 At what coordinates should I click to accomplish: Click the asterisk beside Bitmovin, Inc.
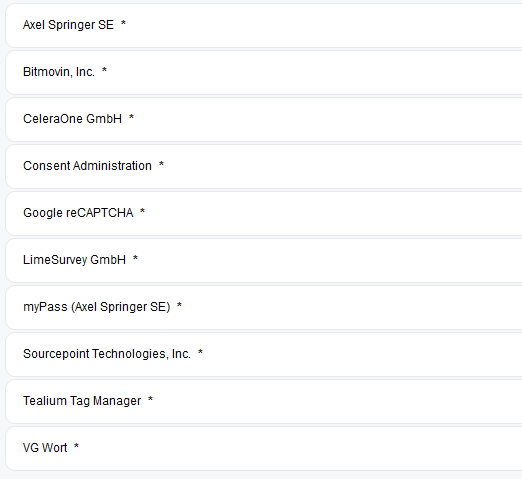pos(104,70)
